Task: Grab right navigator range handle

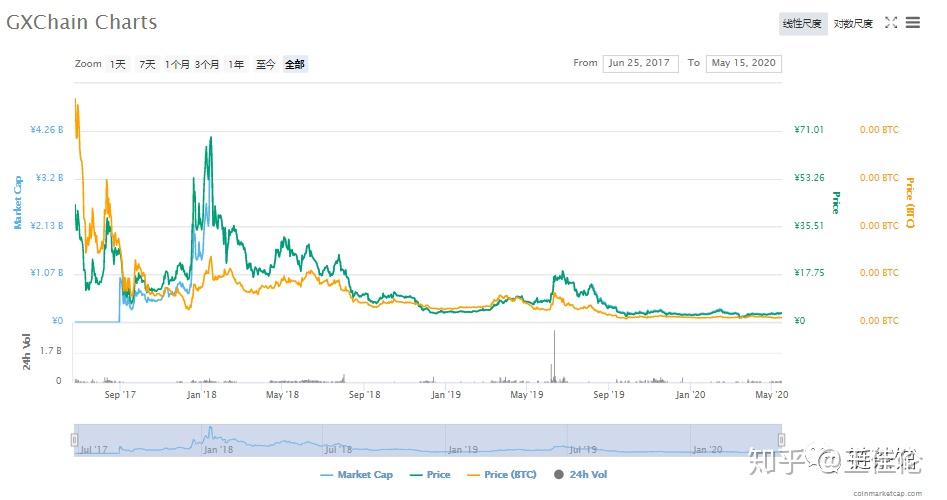Action: coord(781,440)
